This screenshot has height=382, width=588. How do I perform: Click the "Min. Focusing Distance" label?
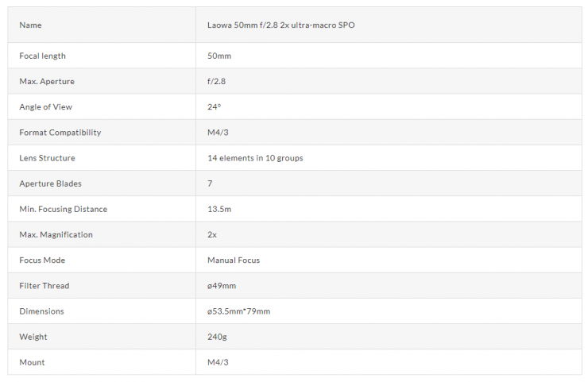(x=63, y=209)
